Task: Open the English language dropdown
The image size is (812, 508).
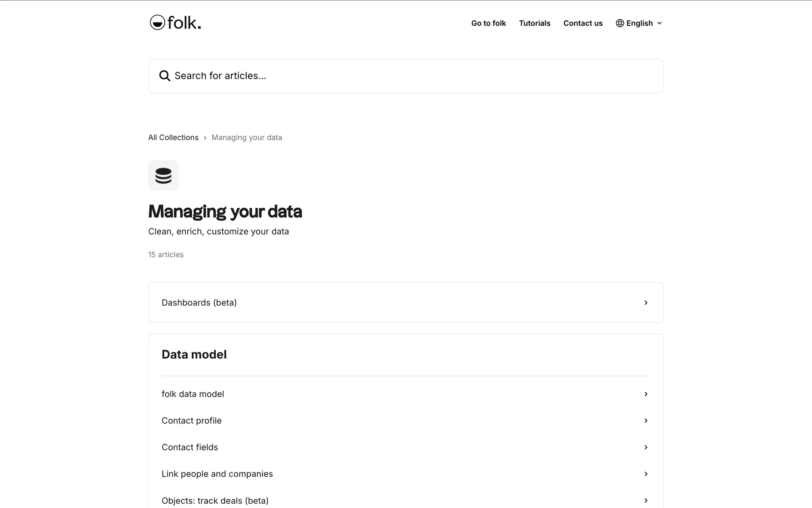Action: (639, 23)
